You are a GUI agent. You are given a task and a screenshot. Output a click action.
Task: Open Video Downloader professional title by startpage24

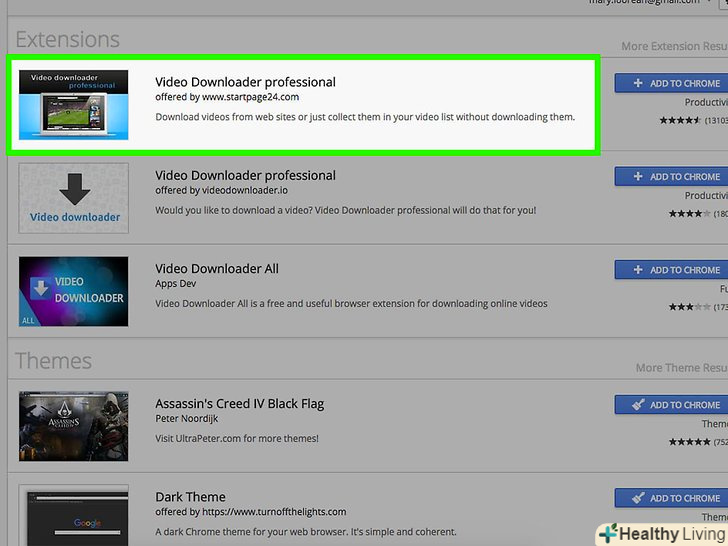point(245,82)
